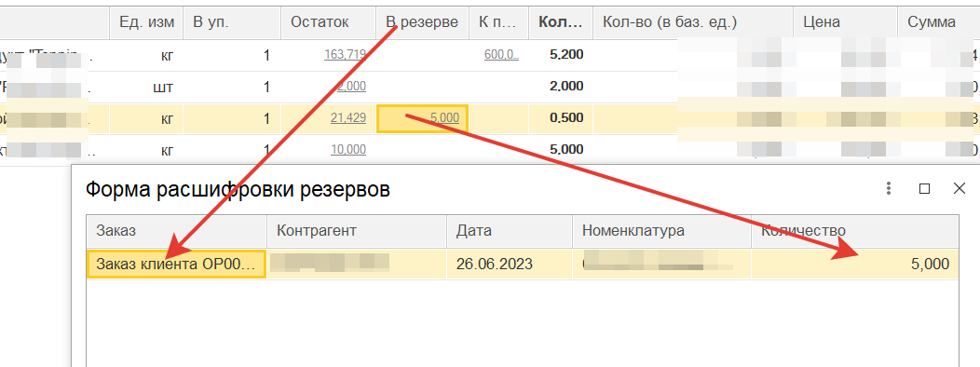Open the 600,0.. link in first row
The width and height of the screenshot is (980, 367).
click(501, 54)
